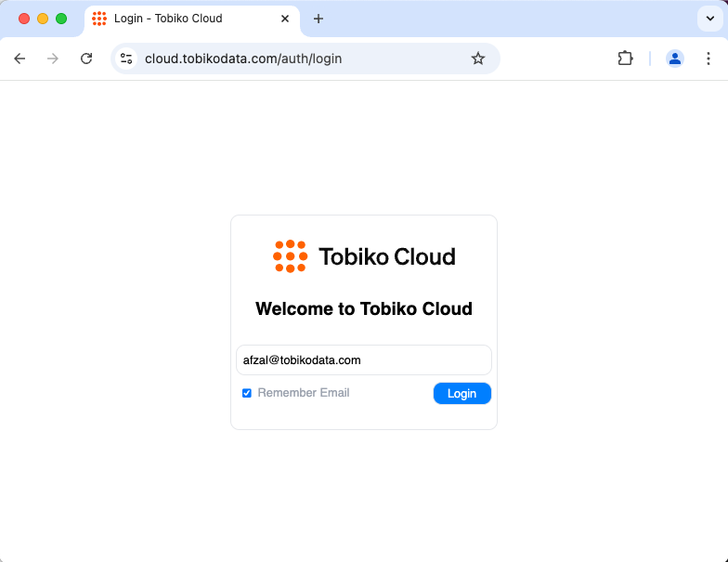Click the Welcome to Tobiko Cloud heading
The image size is (728, 562).
pyautogui.click(x=364, y=308)
